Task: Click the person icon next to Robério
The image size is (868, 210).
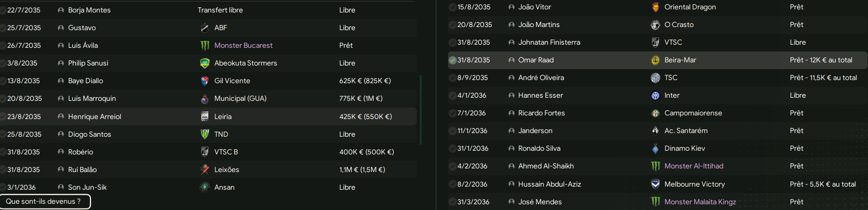Action: click(x=61, y=152)
